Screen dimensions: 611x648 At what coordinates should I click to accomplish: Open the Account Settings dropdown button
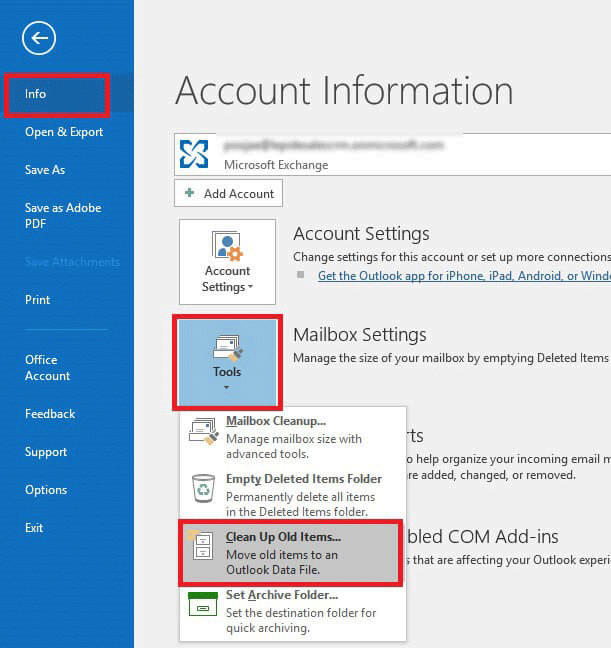tap(227, 262)
